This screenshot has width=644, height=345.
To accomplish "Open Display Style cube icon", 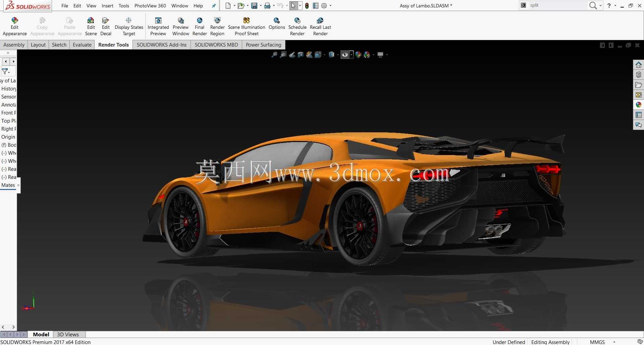I will pyautogui.click(x=331, y=55).
